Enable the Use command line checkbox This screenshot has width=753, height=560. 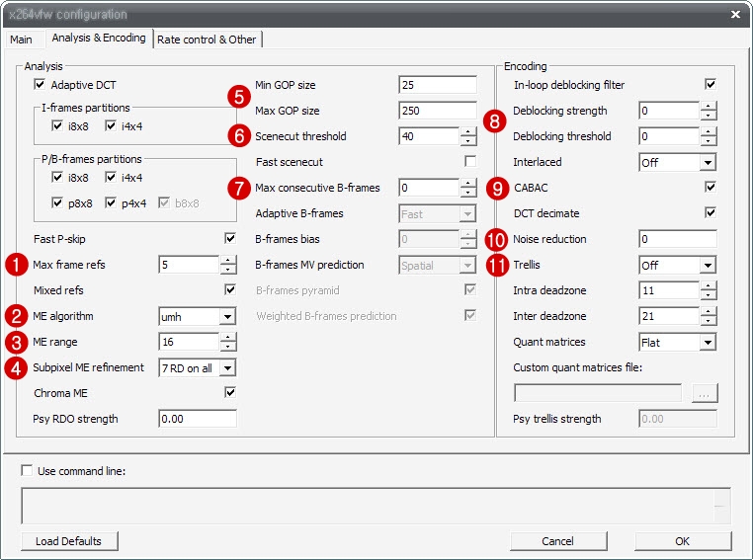coord(27,471)
